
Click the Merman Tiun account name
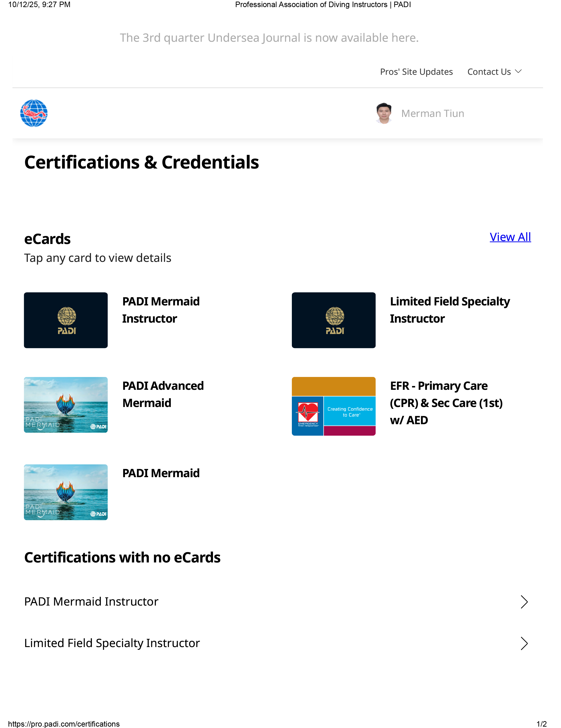pos(432,113)
